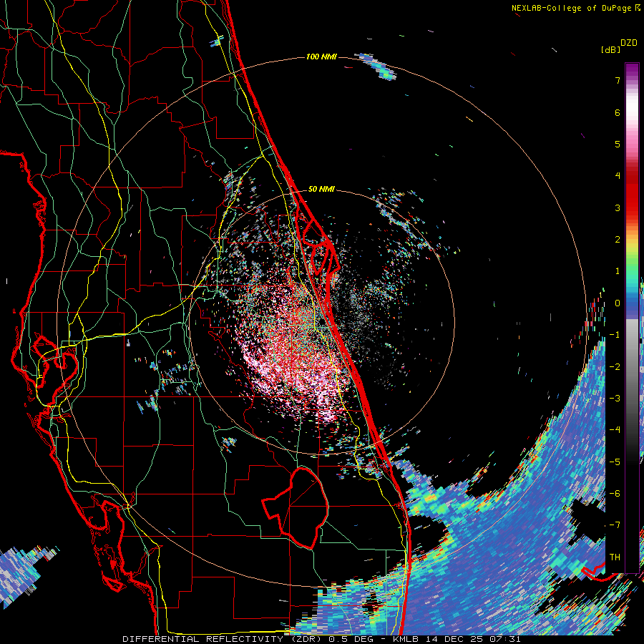Viewport: 644px width, 644px height.
Task: Click the 50 NMI range ring label
Action: [321, 189]
